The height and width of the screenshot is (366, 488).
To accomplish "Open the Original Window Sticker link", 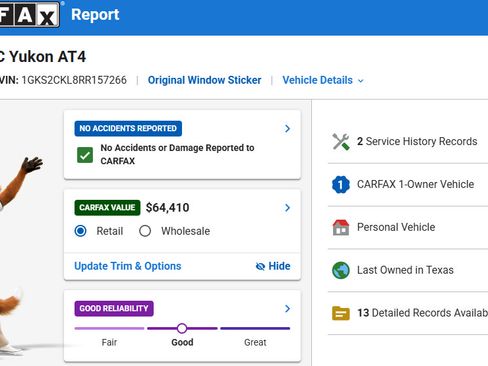I will pos(204,80).
